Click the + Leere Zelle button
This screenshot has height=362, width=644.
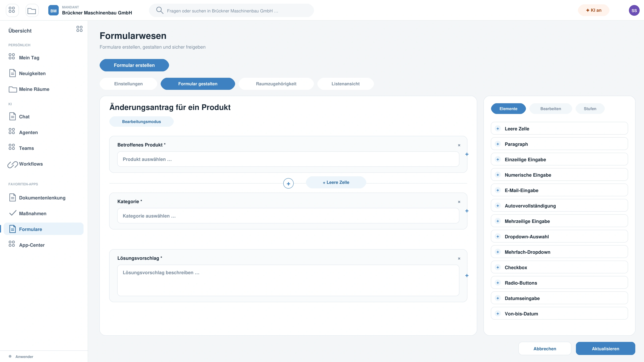(336, 182)
